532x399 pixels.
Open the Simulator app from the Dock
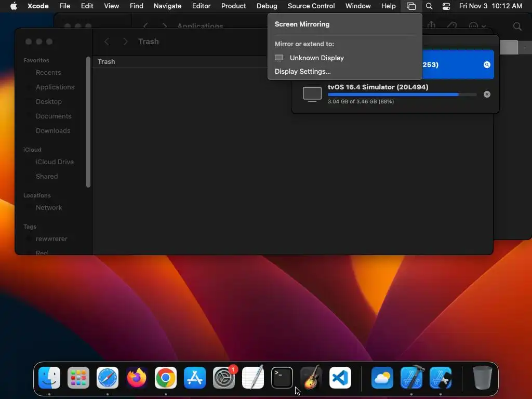pyautogui.click(x=441, y=378)
